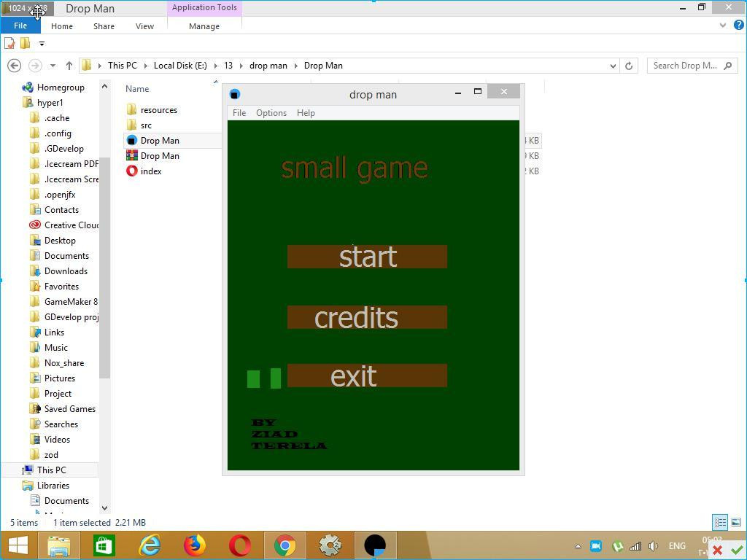
Task: Open the quick access toolbar dropdown
Action: click(x=42, y=44)
